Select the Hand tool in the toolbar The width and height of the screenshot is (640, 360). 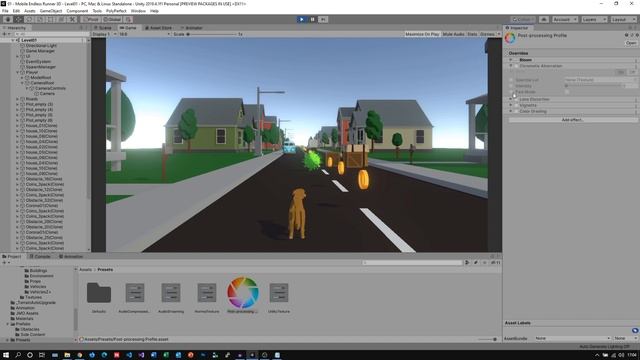click(x=8, y=19)
